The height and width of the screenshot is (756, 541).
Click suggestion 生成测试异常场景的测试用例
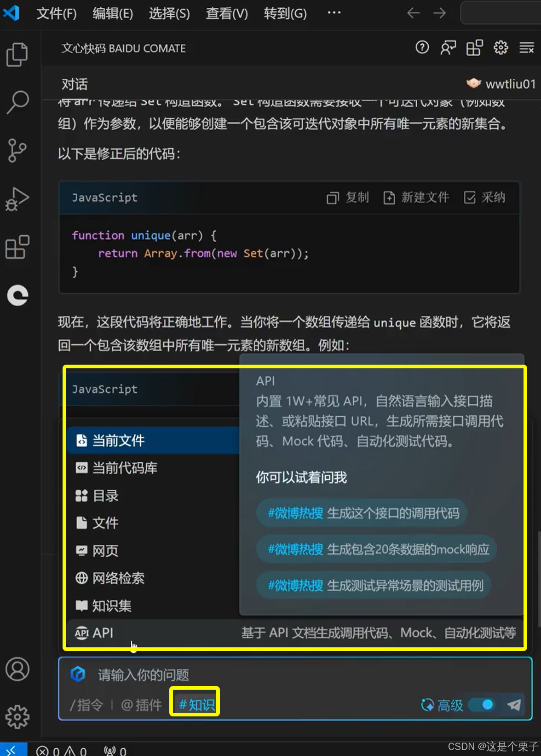374,585
